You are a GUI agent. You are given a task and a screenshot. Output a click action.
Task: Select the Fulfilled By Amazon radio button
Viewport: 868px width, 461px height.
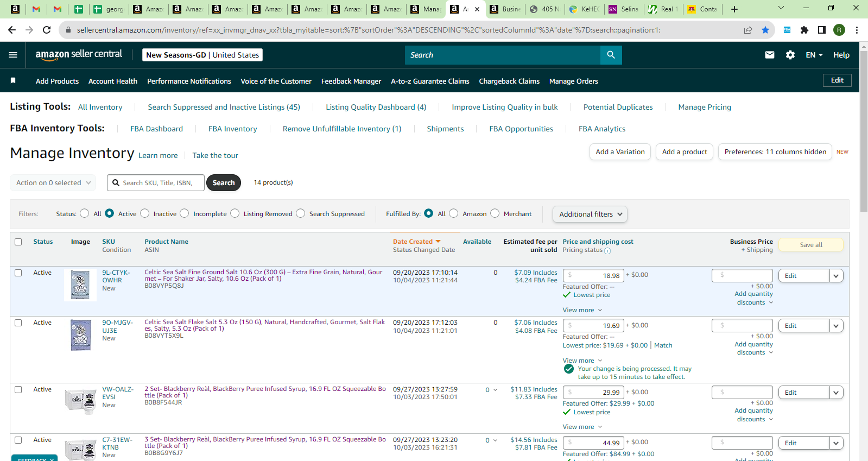click(454, 213)
